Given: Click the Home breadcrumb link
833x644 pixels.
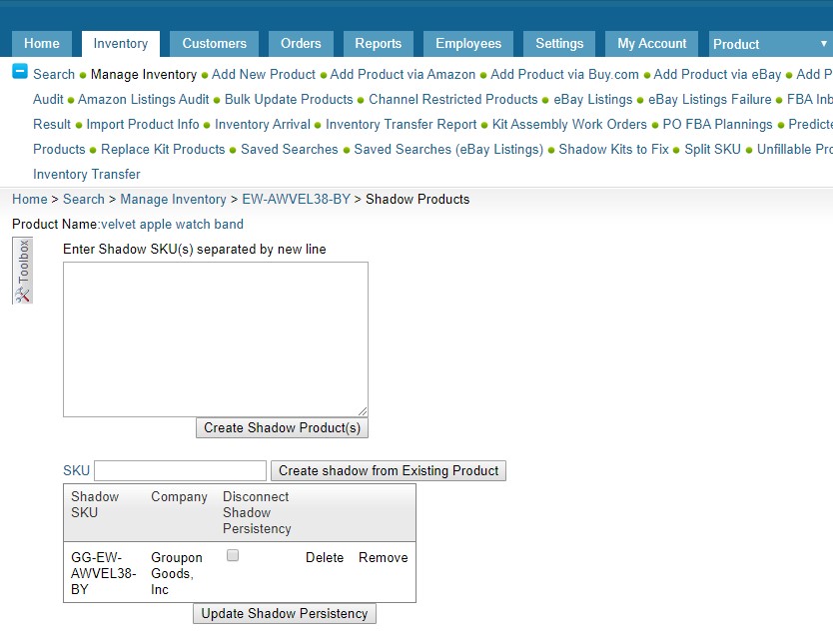Looking at the screenshot, I should [30, 199].
